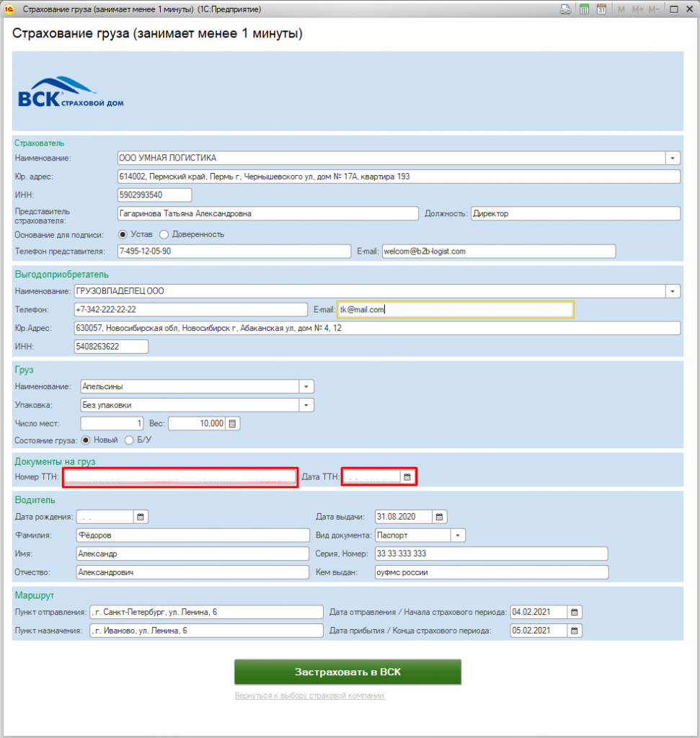Screen dimensions: 700x738
Task: Close the insurance form window
Action: point(690,9)
